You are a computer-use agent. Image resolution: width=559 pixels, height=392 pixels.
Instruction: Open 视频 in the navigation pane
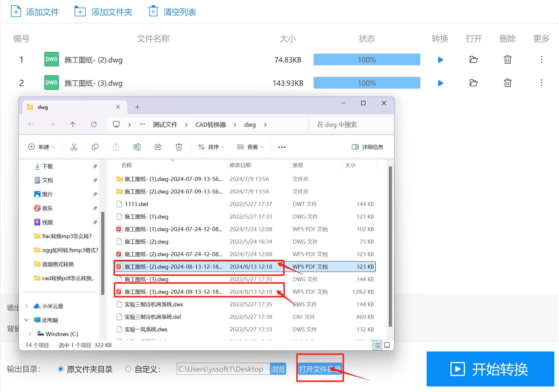coord(48,222)
